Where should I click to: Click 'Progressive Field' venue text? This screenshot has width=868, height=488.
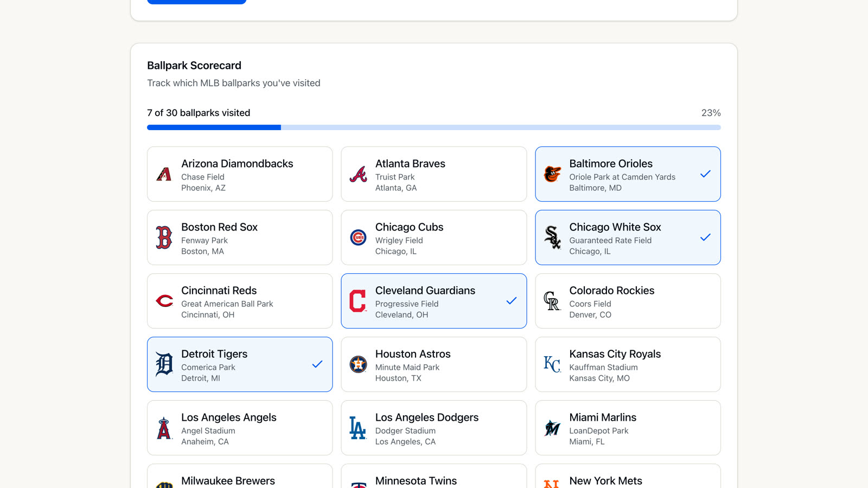point(407,304)
